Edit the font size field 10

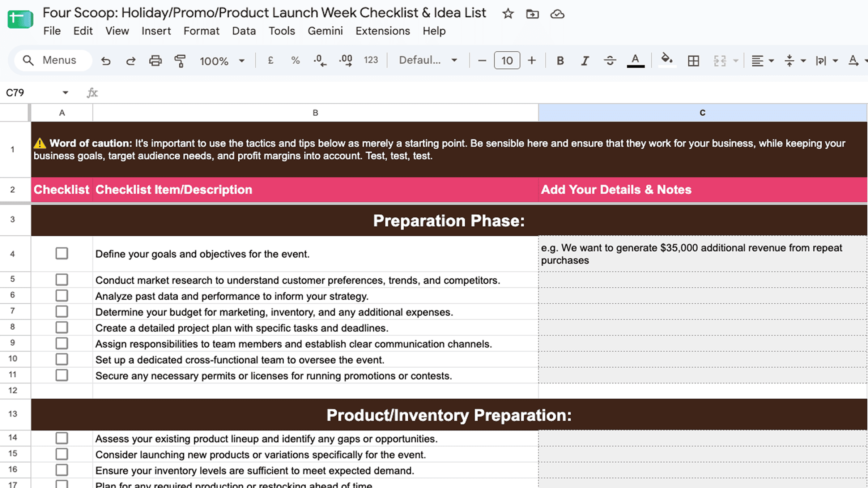[x=507, y=60]
